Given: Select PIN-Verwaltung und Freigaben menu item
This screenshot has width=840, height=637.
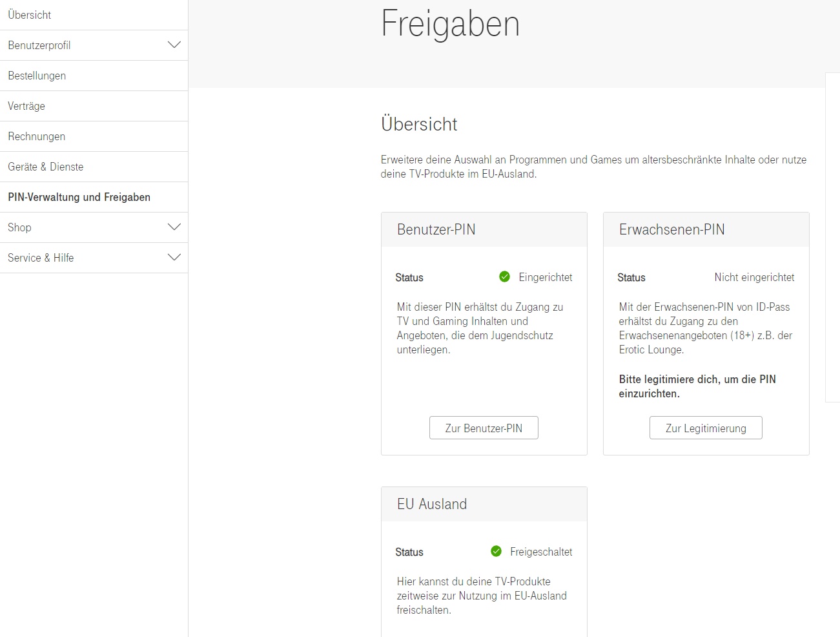Looking at the screenshot, I should (79, 197).
